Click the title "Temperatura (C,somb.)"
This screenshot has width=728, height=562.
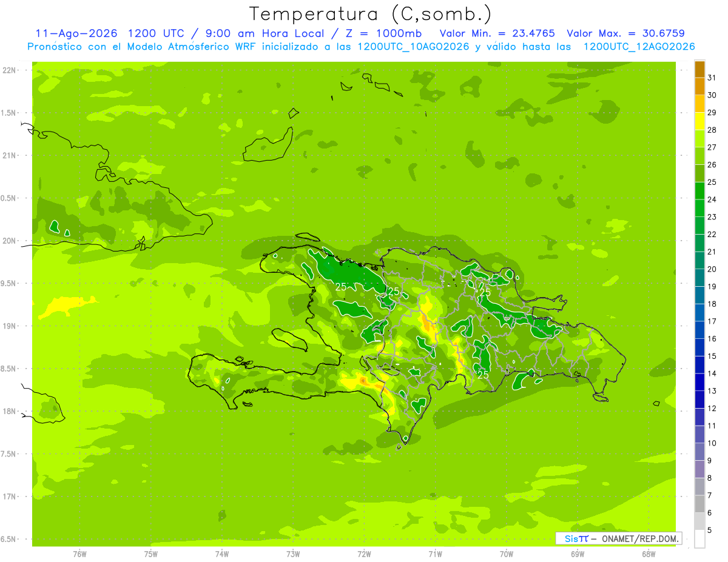point(371,14)
